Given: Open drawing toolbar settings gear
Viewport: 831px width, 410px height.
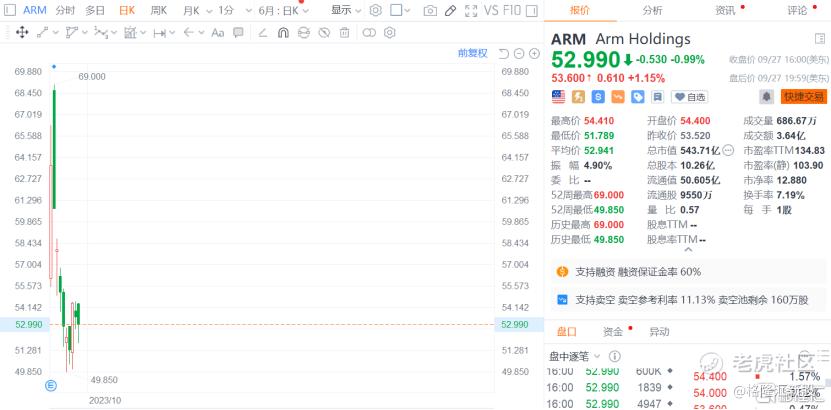Looking at the screenshot, I should click(x=390, y=33).
